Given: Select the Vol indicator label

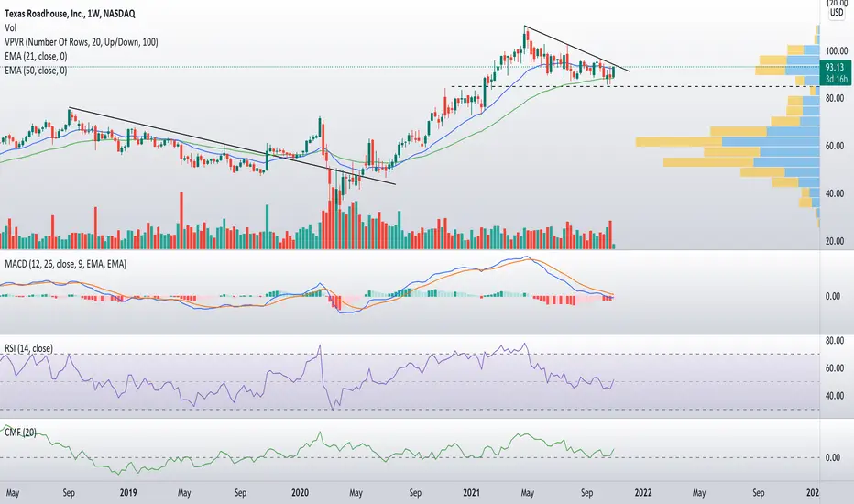Looking at the screenshot, I should pos(10,27).
